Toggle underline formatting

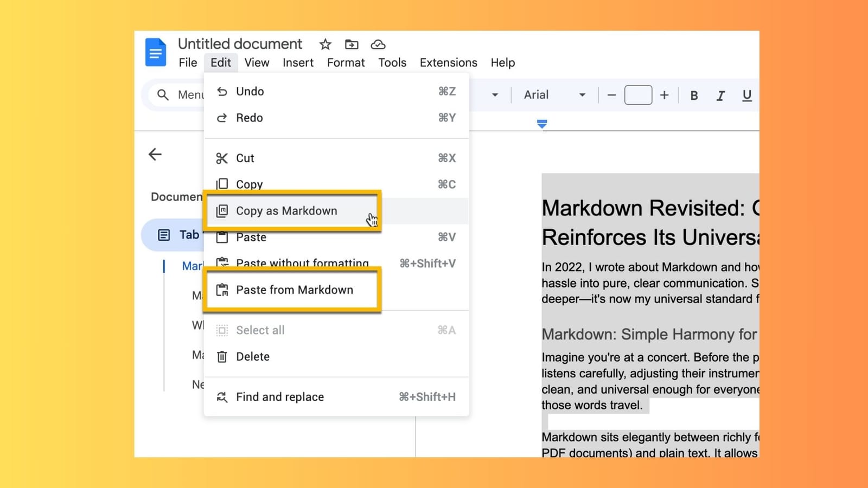click(747, 95)
